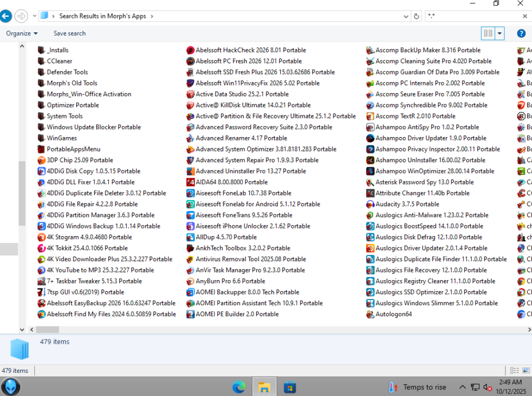This screenshot has height=396, width=532.
Task: Open the recent locations dropdown arrow
Action: point(34,16)
